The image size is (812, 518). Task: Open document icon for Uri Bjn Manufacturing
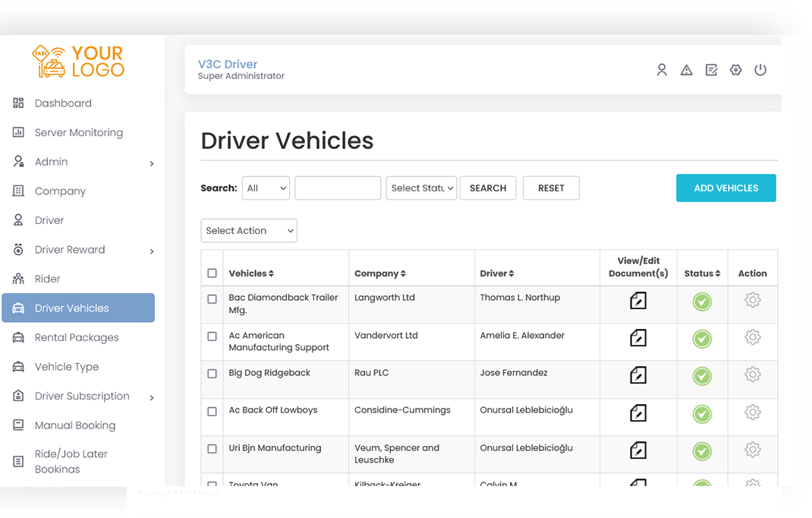pyautogui.click(x=638, y=450)
